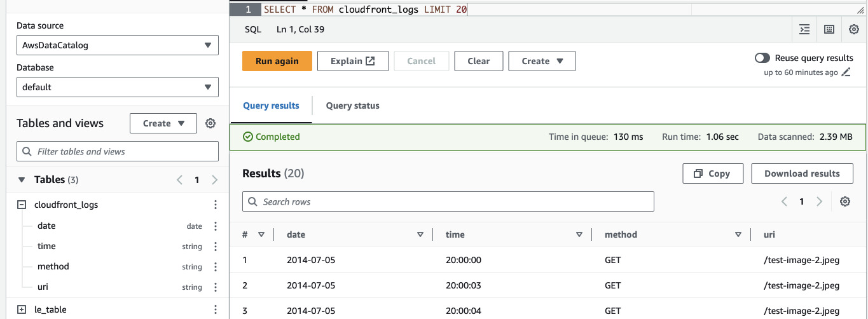Click Download results button

801,173
